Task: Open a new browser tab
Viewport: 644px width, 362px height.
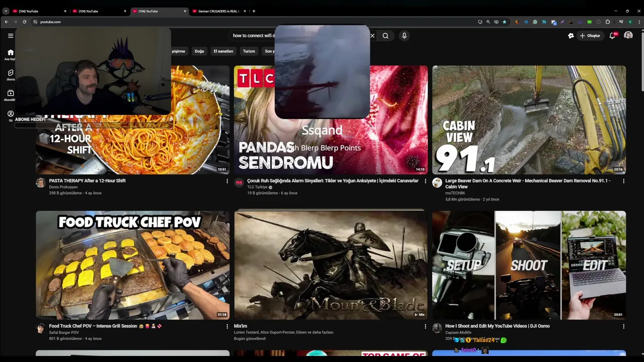Action: 254,11
